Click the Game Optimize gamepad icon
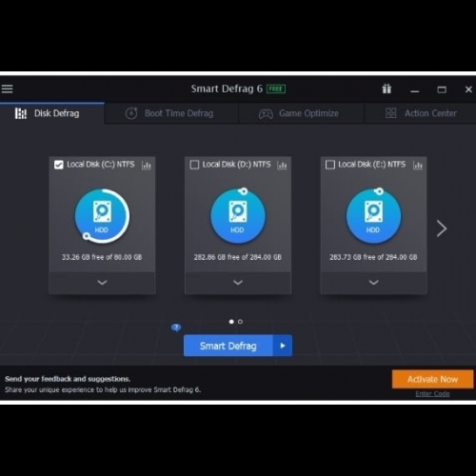This screenshot has height=476, width=476. (266, 113)
